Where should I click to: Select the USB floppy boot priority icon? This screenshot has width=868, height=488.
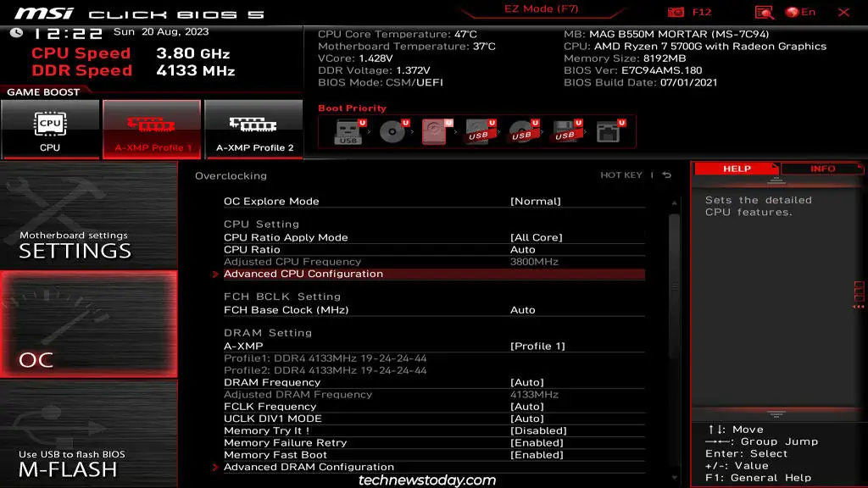coord(565,133)
